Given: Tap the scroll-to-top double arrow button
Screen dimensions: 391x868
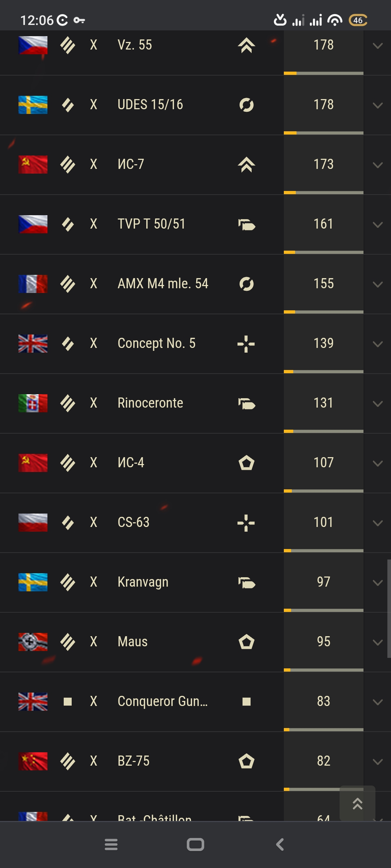Looking at the screenshot, I should [x=357, y=803].
